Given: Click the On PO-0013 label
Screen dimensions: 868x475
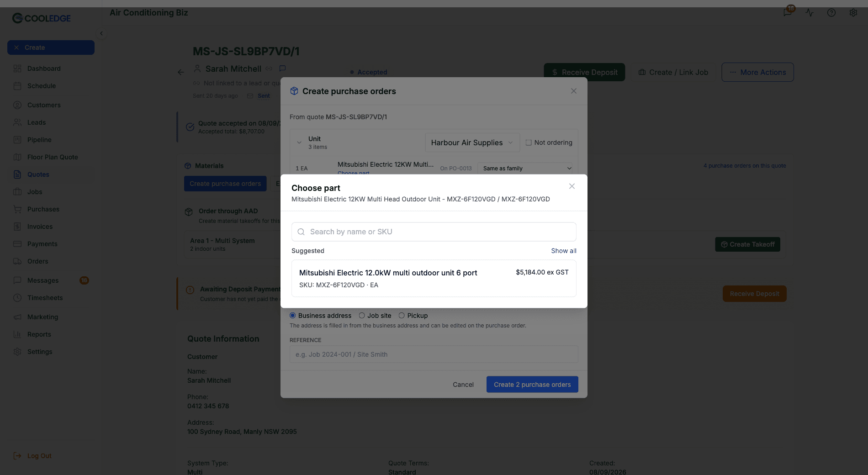Looking at the screenshot, I should point(456,169).
